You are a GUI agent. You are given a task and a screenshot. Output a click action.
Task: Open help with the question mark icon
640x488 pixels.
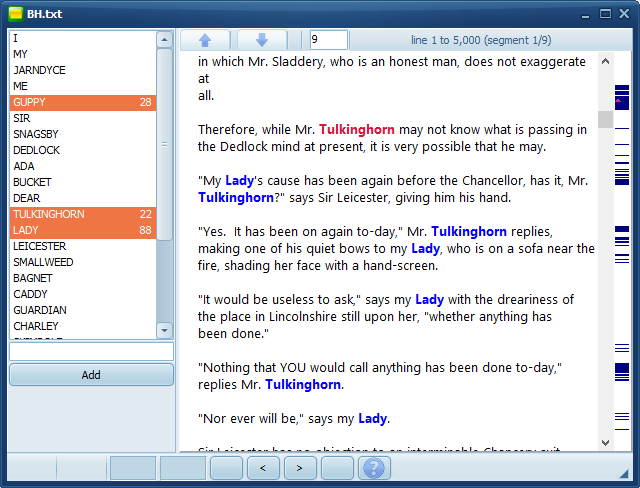click(374, 468)
